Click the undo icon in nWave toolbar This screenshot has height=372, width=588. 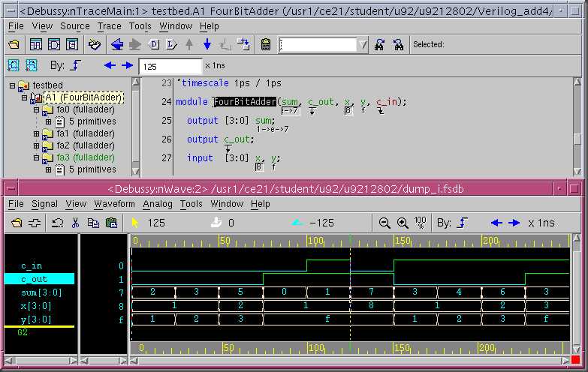tap(57, 223)
